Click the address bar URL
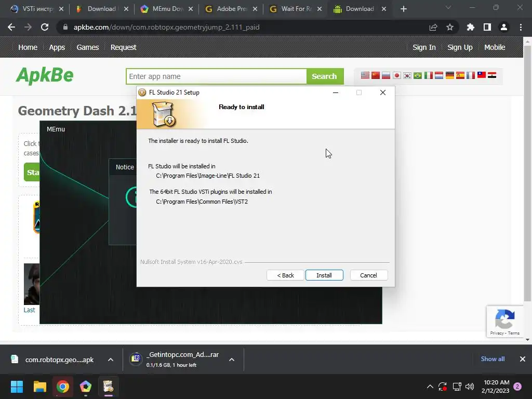The width and height of the screenshot is (532, 399). 166,27
